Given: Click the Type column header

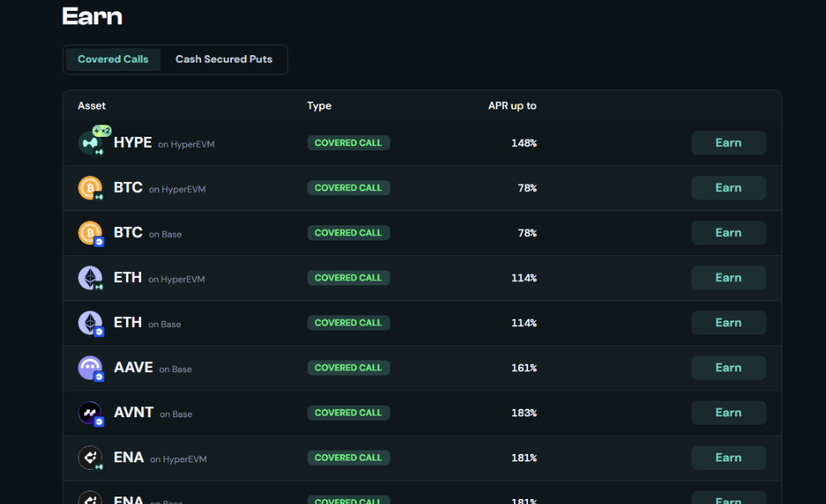Looking at the screenshot, I should tap(319, 106).
